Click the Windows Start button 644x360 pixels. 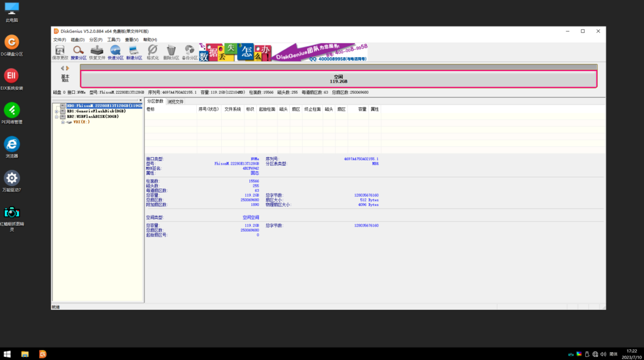click(x=8, y=354)
